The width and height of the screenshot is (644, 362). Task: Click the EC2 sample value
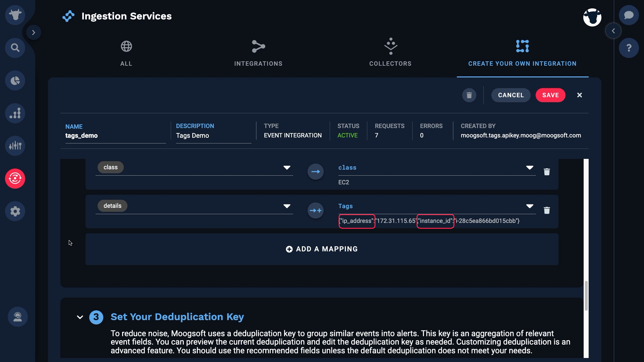pyautogui.click(x=343, y=182)
